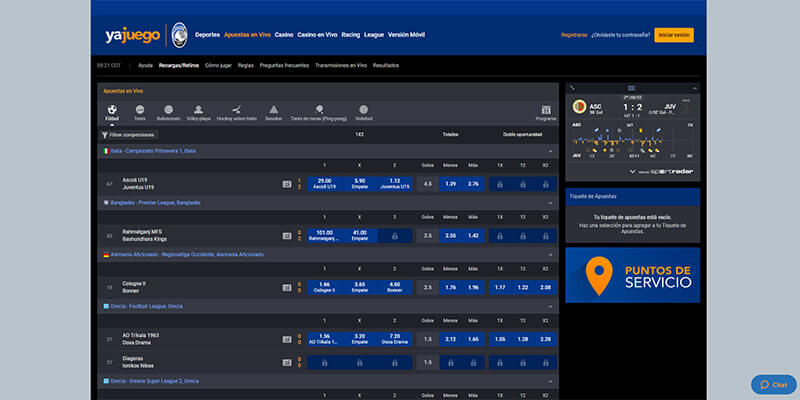The height and width of the screenshot is (400, 800).
Task: Choose the Hockey sobre hielo icon
Action: (237, 110)
